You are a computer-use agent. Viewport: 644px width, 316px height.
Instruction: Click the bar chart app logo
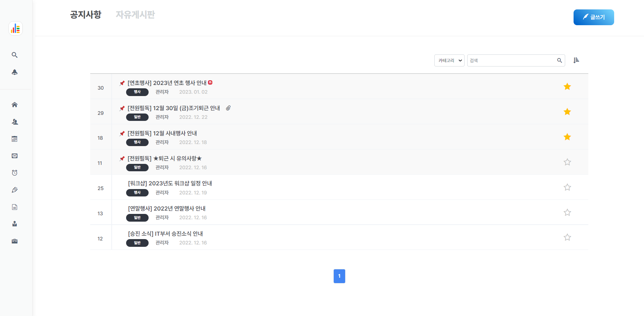coord(15,29)
